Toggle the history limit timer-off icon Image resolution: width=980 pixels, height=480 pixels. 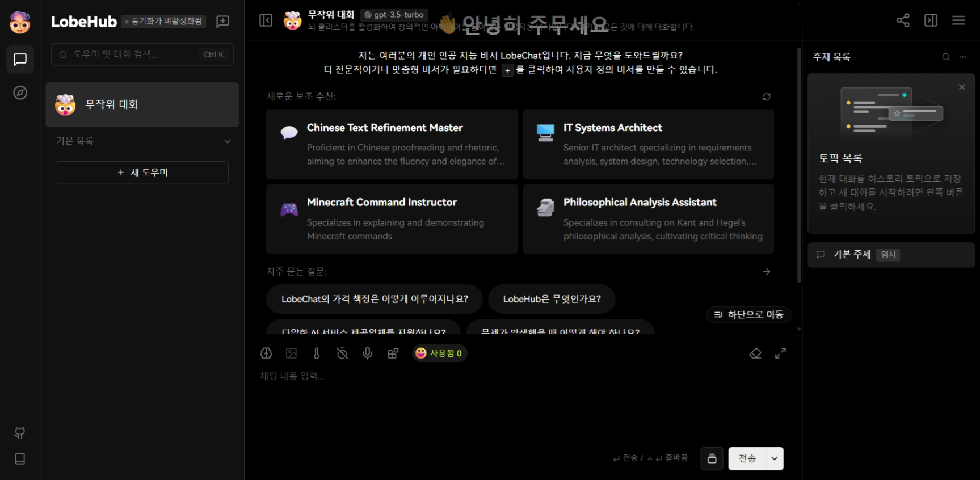[x=342, y=353]
